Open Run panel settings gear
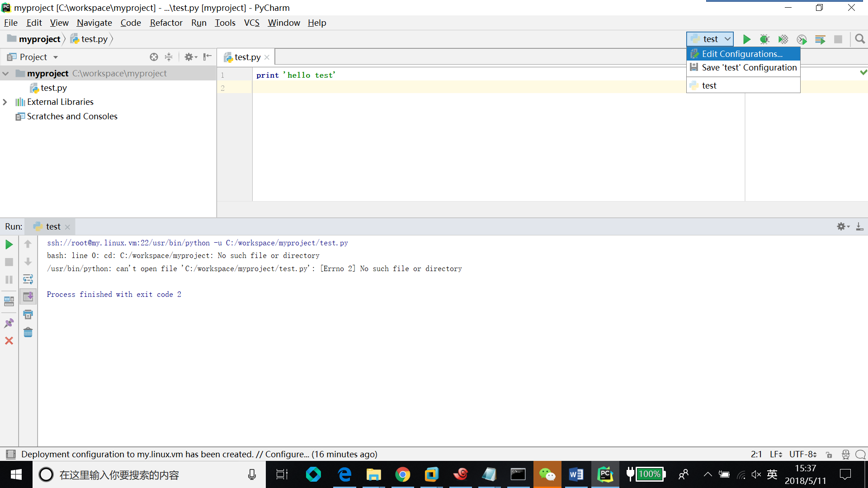868x488 pixels. pos(843,226)
